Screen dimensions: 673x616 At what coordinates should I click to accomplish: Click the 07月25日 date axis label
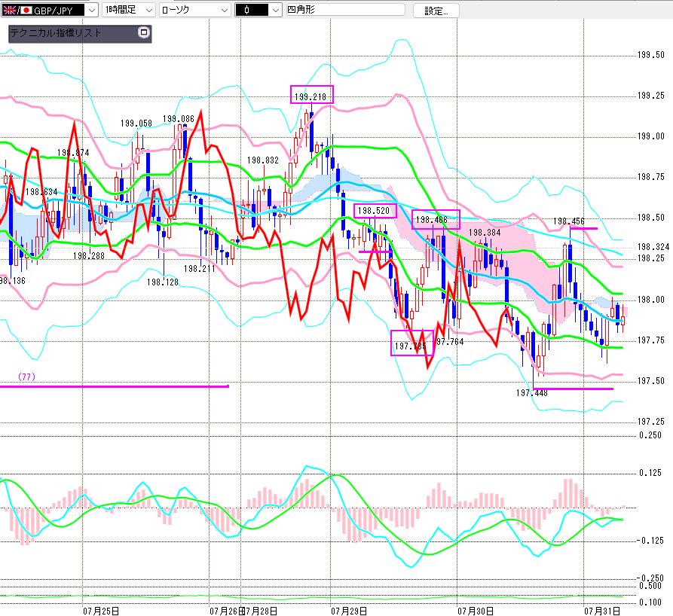tap(101, 611)
